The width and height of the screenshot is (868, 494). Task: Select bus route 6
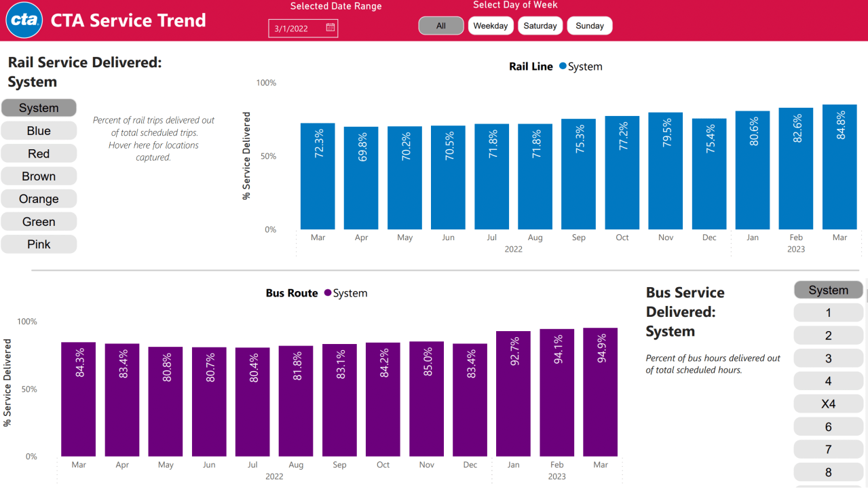pyautogui.click(x=828, y=426)
